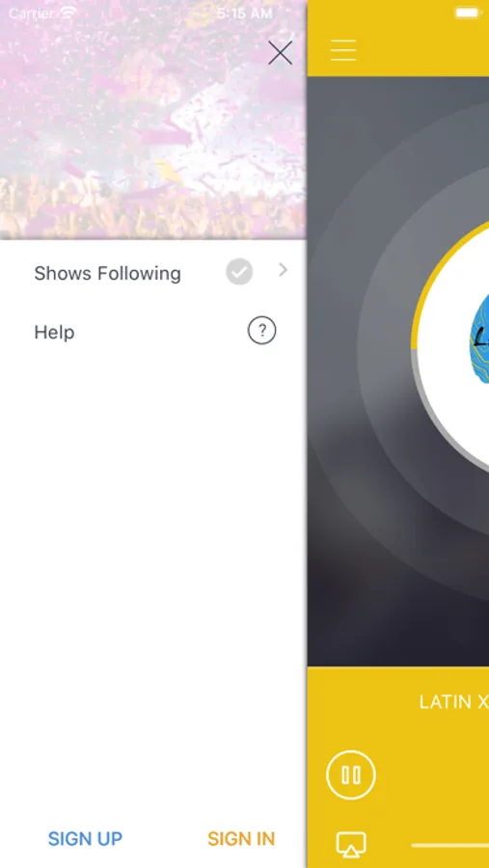This screenshot has height=868, width=489.
Task: Tap the LATIN X station title
Action: [453, 702]
